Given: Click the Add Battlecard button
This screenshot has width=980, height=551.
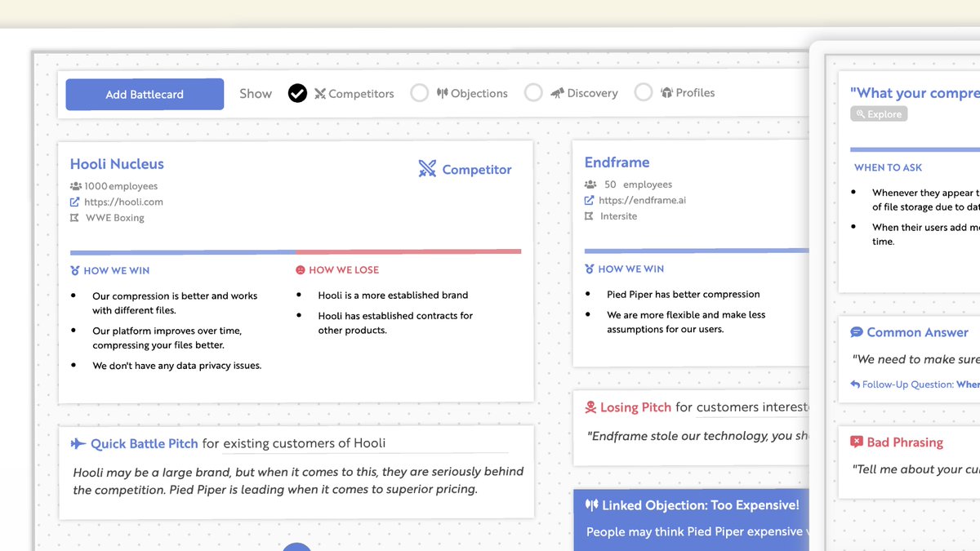Looking at the screenshot, I should (145, 95).
